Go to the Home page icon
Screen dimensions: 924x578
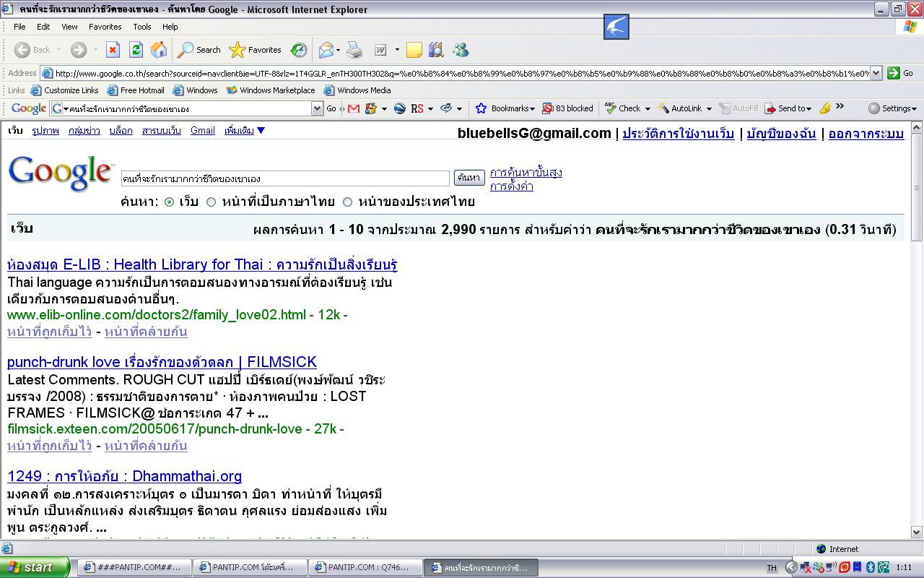[159, 50]
